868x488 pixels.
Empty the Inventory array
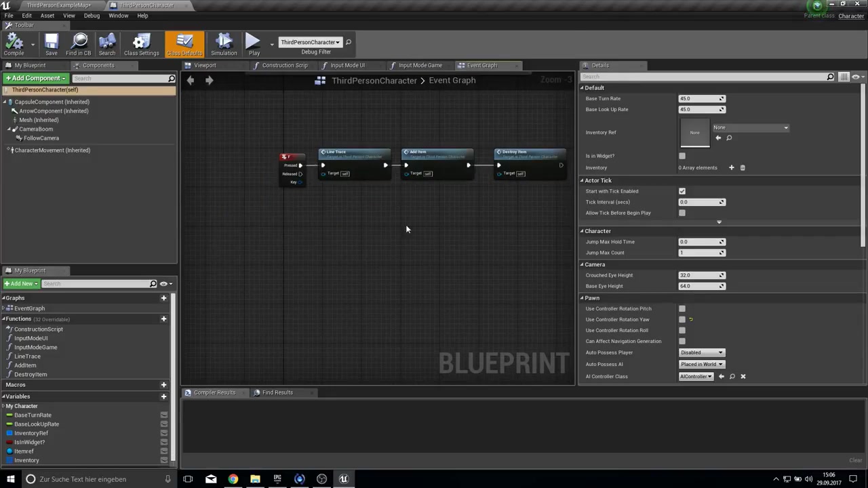742,167
